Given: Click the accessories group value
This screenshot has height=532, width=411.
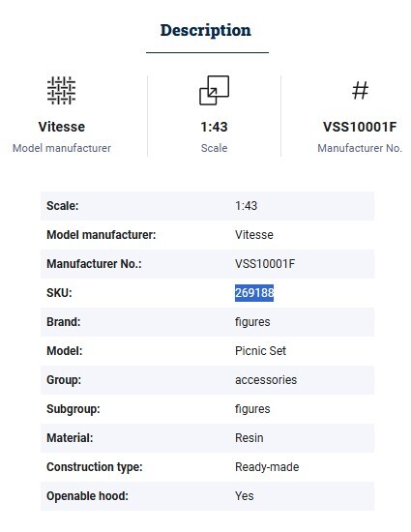Looking at the screenshot, I should click(266, 380).
